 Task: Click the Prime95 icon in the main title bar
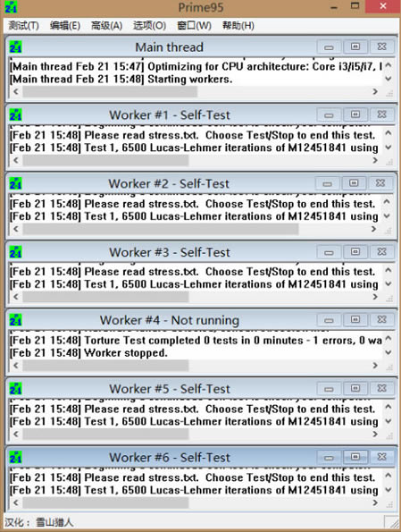coord(11,7)
